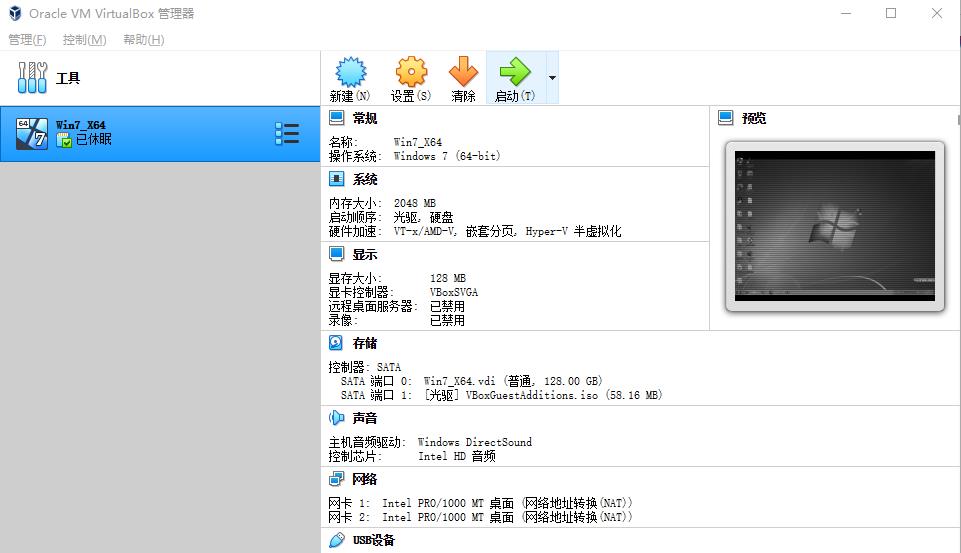Click the 声音 audio section icon
This screenshot has height=553, width=961.
click(x=336, y=418)
